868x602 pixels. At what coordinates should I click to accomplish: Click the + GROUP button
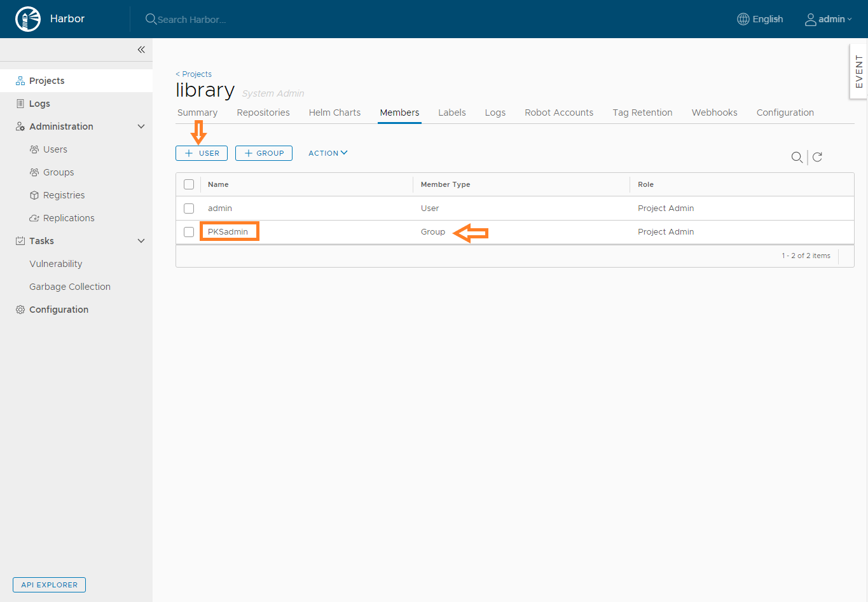pyautogui.click(x=264, y=153)
